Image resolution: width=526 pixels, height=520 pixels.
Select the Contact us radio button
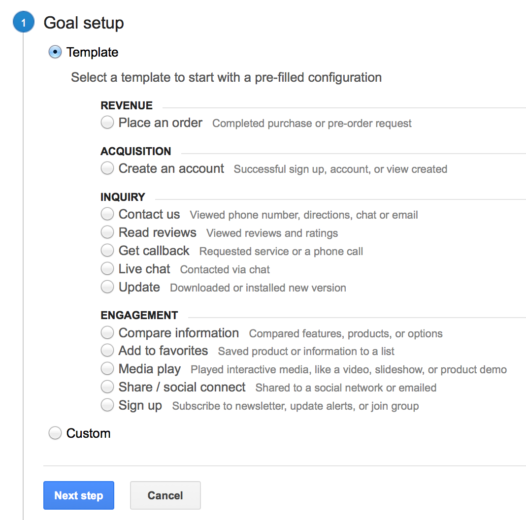(107, 214)
